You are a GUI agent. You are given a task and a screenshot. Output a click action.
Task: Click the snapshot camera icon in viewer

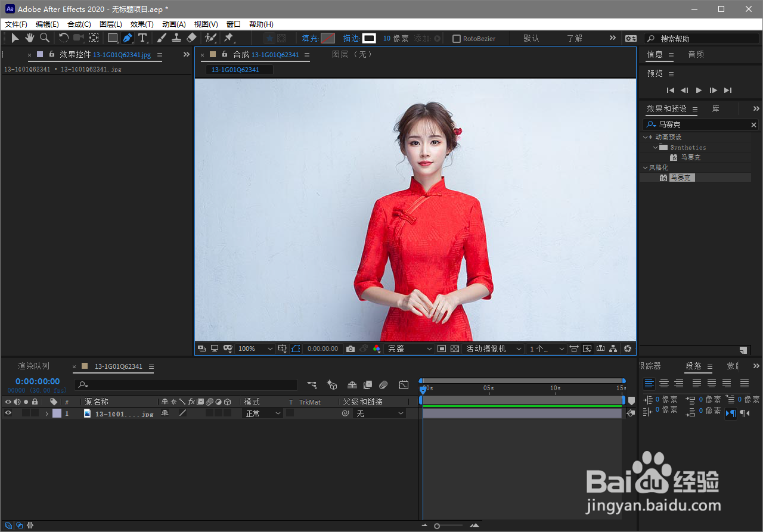click(x=351, y=349)
